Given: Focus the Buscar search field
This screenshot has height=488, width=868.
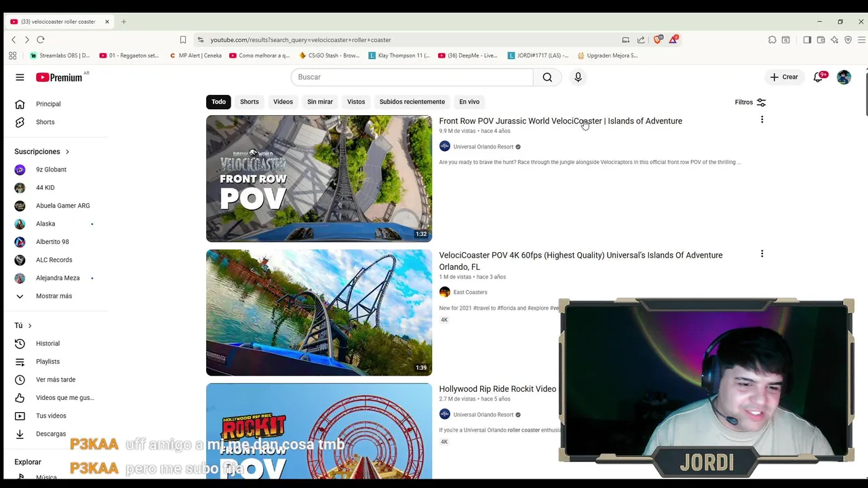Looking at the screenshot, I should tap(412, 77).
